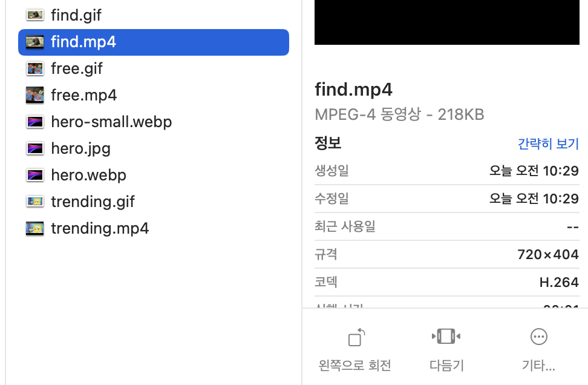Click the free.mp4 video thumbnail icon
The width and height of the screenshot is (588, 385).
tap(35, 95)
